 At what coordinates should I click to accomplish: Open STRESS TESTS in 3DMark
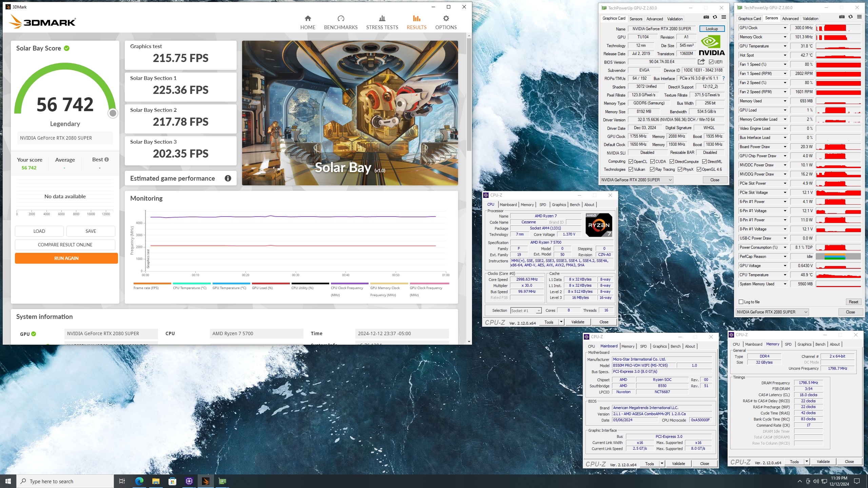click(x=382, y=22)
